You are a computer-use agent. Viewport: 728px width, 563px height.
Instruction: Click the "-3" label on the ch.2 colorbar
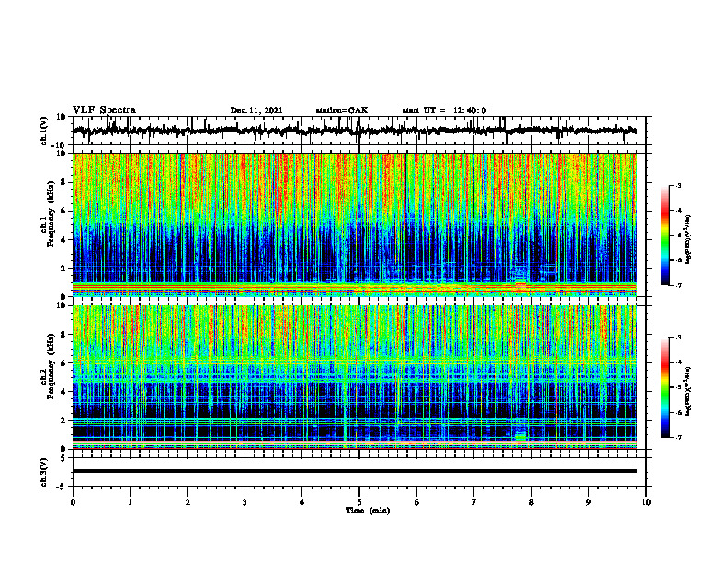point(678,338)
